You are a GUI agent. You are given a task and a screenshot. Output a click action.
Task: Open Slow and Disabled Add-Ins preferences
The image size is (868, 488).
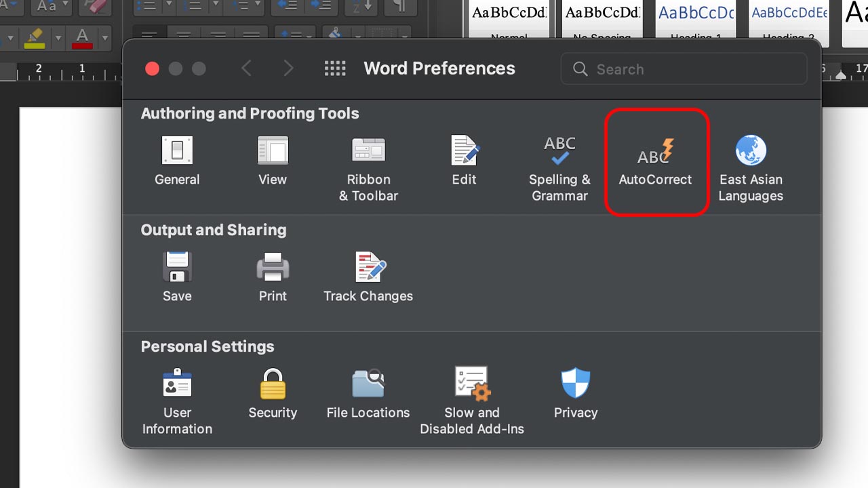pyautogui.click(x=472, y=402)
